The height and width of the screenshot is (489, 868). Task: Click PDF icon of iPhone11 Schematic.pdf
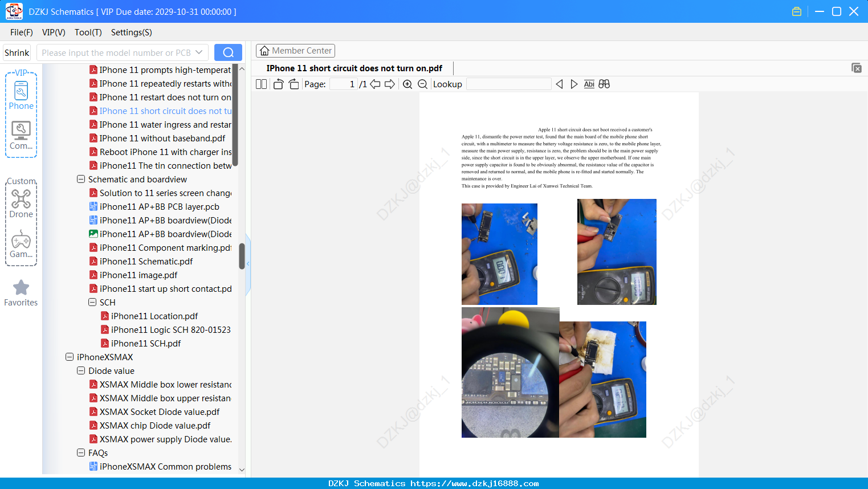(93, 261)
